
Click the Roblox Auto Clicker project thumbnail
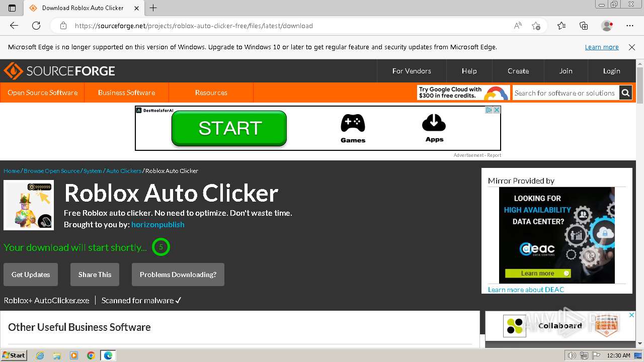pos(29,205)
